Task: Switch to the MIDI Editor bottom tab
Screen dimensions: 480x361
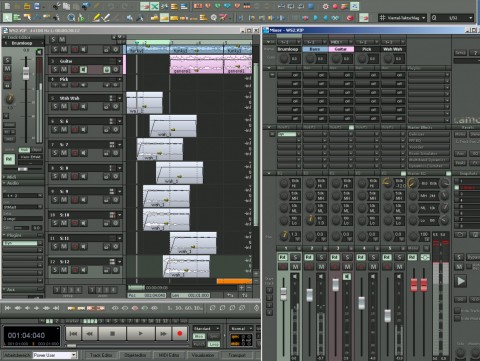Action: point(169,355)
